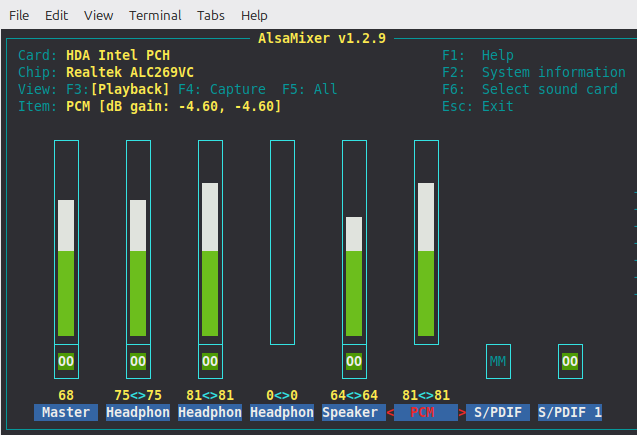
Task: Click the 0<>0 Headphone level value
Action: pos(282,395)
